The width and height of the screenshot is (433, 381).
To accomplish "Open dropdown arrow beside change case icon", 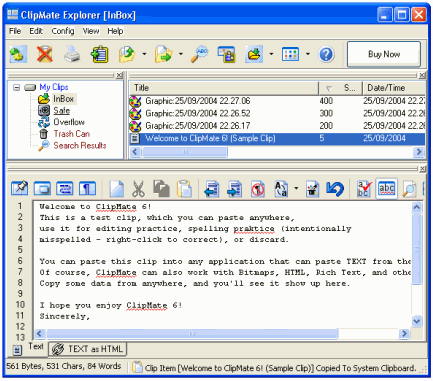I will point(296,188).
